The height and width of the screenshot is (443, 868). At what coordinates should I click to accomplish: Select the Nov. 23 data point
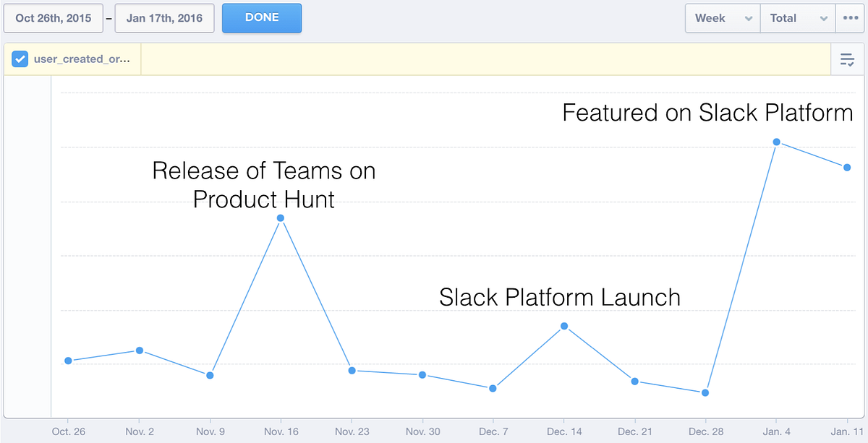(352, 370)
